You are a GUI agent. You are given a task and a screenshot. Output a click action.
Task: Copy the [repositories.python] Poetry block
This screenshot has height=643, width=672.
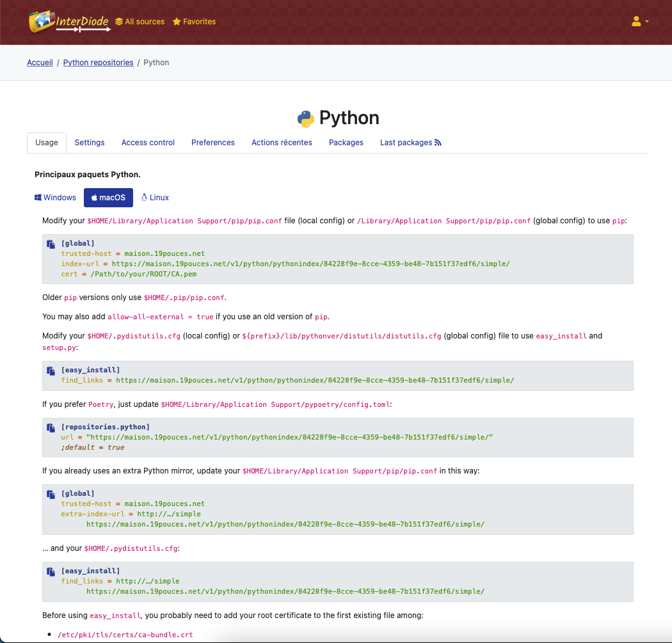[x=51, y=427]
